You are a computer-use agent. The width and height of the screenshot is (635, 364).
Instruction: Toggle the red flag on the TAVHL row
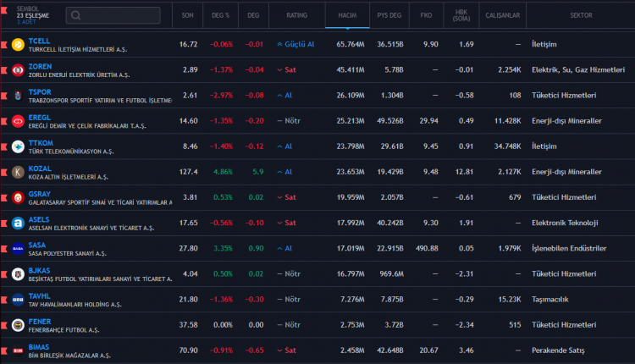(x=4, y=300)
